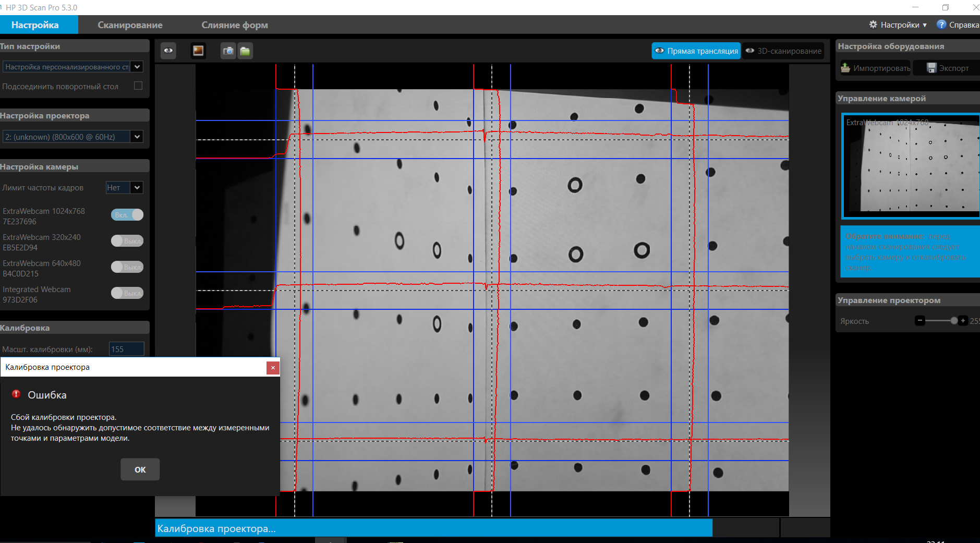Enable the Integrated Webcam toggle
The width and height of the screenshot is (980, 543).
(127, 293)
